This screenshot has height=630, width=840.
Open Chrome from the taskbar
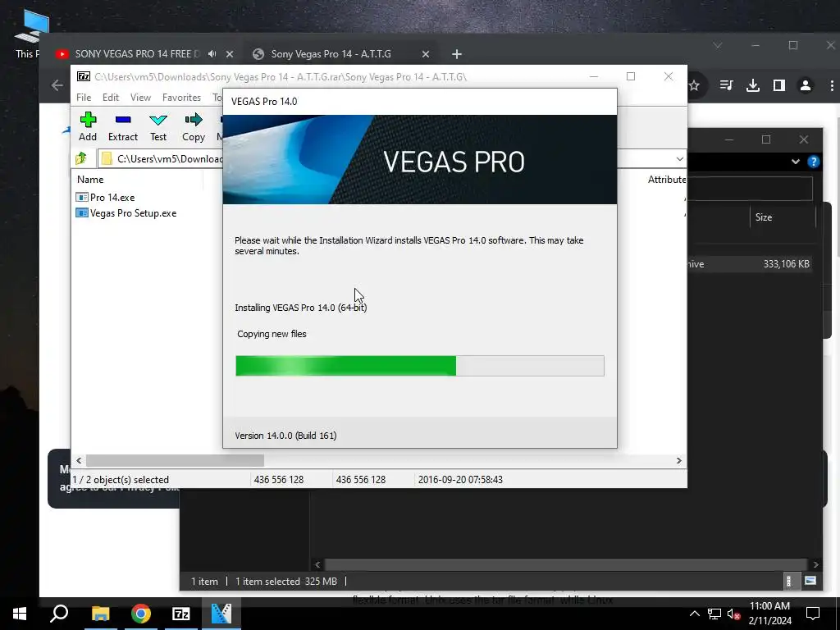click(141, 614)
